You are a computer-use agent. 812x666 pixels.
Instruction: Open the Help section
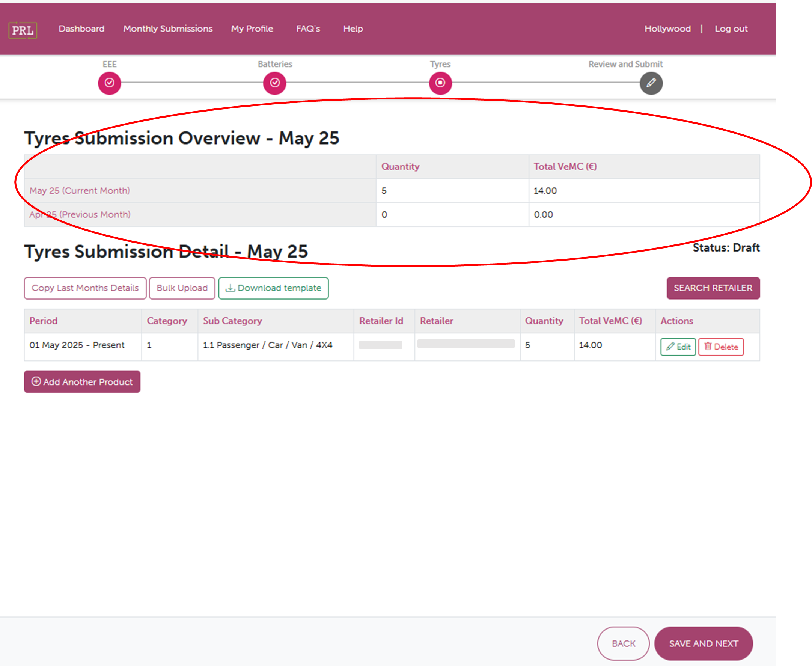click(353, 29)
